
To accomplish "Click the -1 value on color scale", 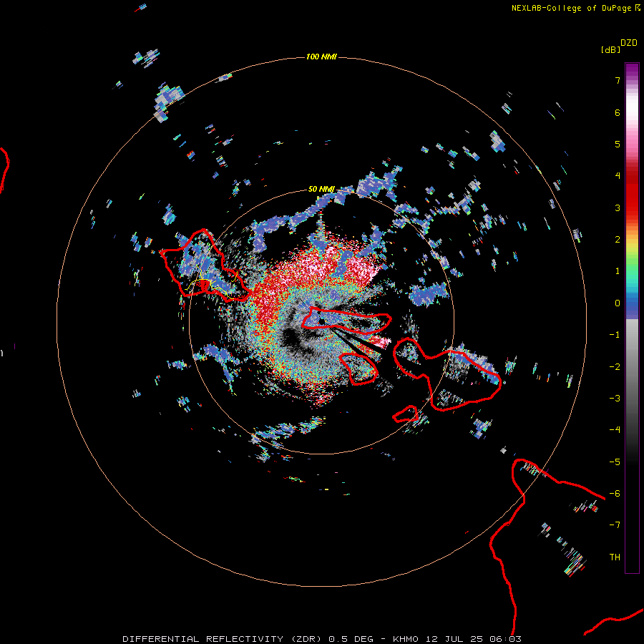I will [x=615, y=335].
